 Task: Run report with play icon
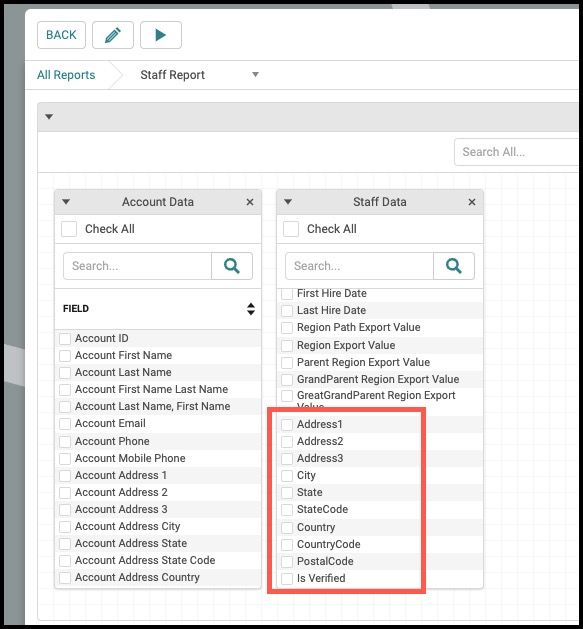click(x=160, y=35)
